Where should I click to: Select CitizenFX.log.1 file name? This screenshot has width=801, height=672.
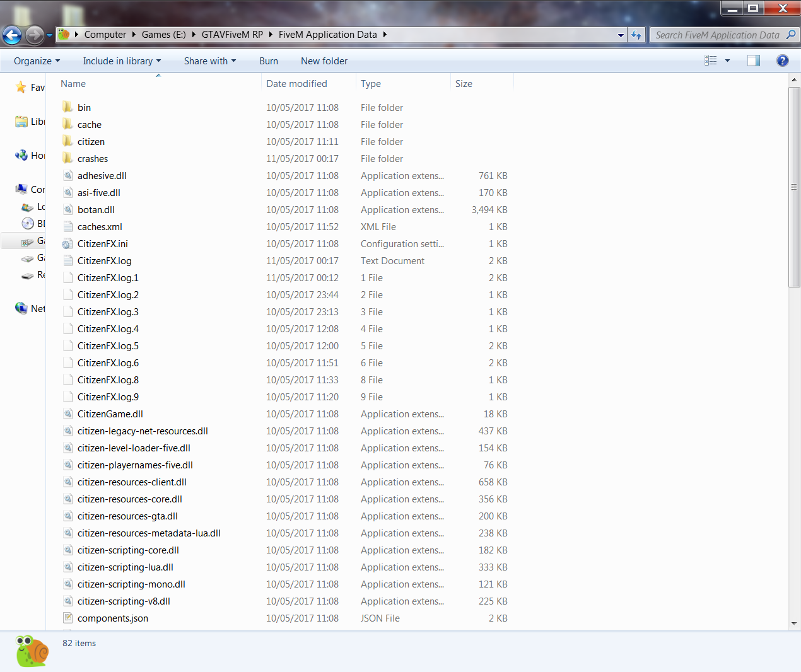pyautogui.click(x=108, y=278)
